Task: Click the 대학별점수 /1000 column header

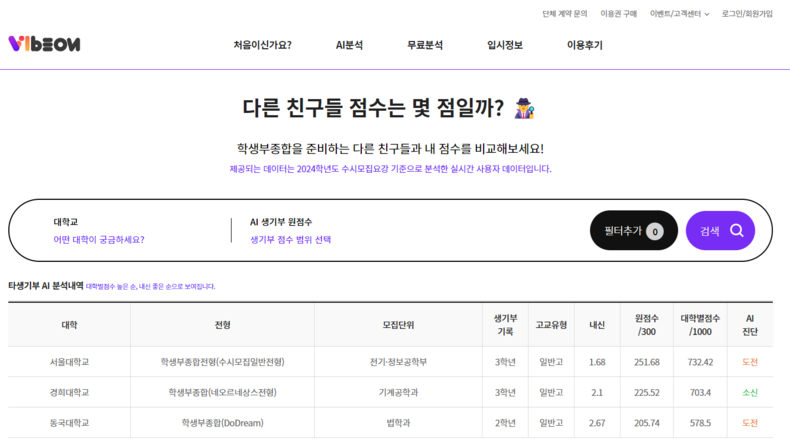Action: tap(700, 325)
